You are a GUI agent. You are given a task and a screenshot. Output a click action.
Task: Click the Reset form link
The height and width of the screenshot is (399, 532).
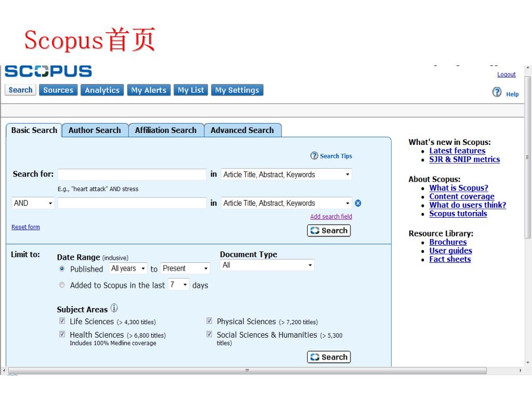point(25,227)
